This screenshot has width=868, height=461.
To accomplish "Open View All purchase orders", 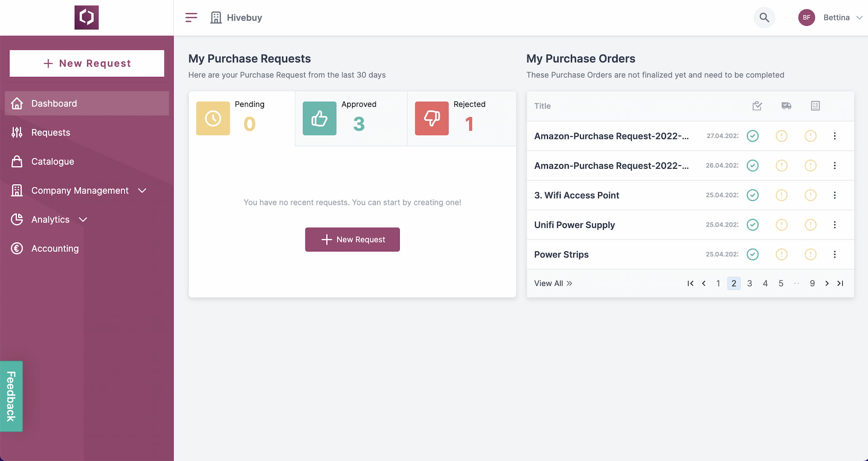I will (552, 283).
